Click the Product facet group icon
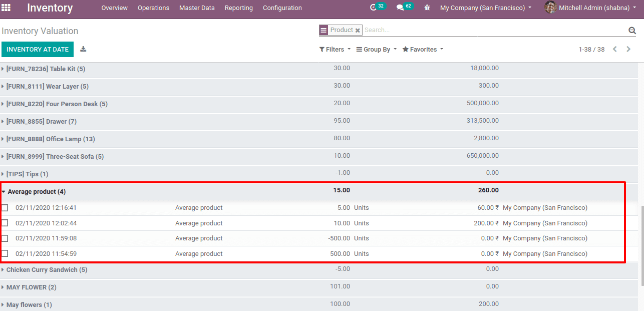Screen dimensions: 644x311 [x=324, y=30]
